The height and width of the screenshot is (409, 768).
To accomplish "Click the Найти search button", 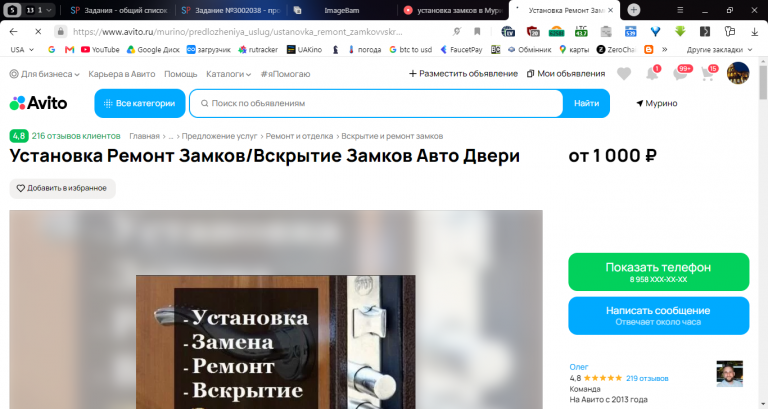I will pos(586,103).
